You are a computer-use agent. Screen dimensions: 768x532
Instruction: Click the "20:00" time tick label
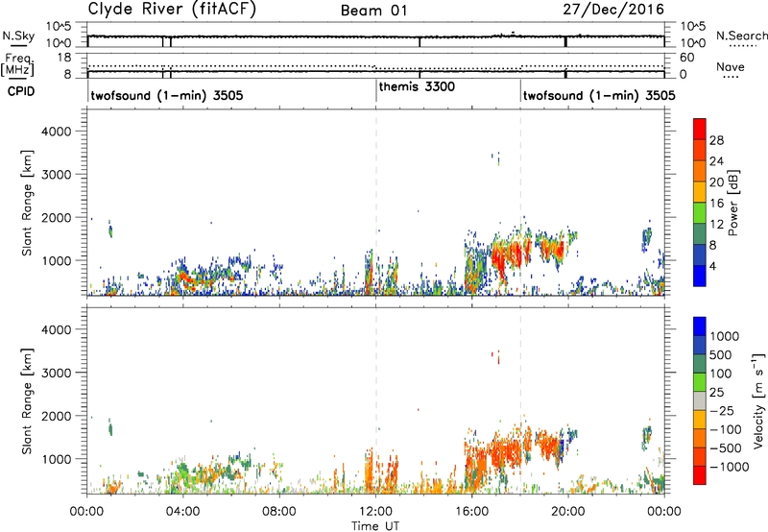click(x=568, y=512)
